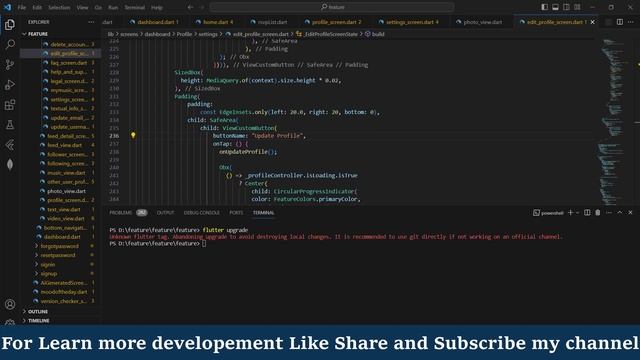Viewport: 640px width, 360px height.
Task: Switch to the OUTPUT panel tab
Action: [165, 213]
